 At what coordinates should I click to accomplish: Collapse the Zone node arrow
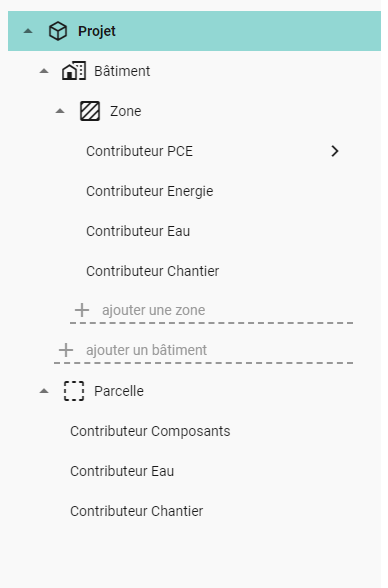pyautogui.click(x=60, y=111)
